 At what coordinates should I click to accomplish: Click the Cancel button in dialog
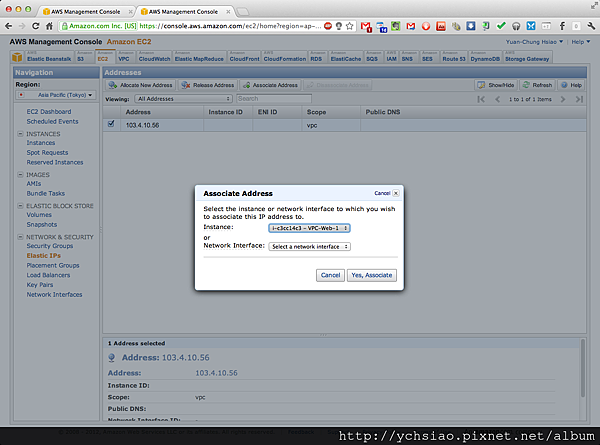[330, 275]
